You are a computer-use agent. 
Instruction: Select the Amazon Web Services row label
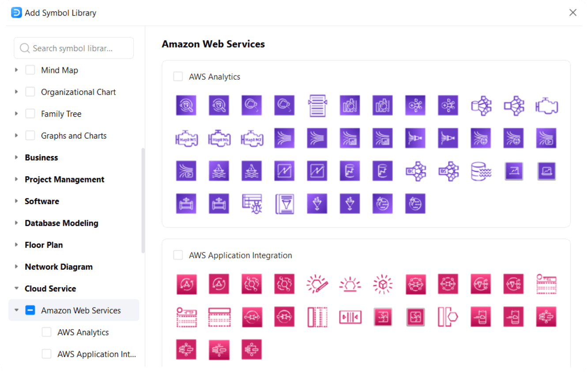pyautogui.click(x=81, y=311)
